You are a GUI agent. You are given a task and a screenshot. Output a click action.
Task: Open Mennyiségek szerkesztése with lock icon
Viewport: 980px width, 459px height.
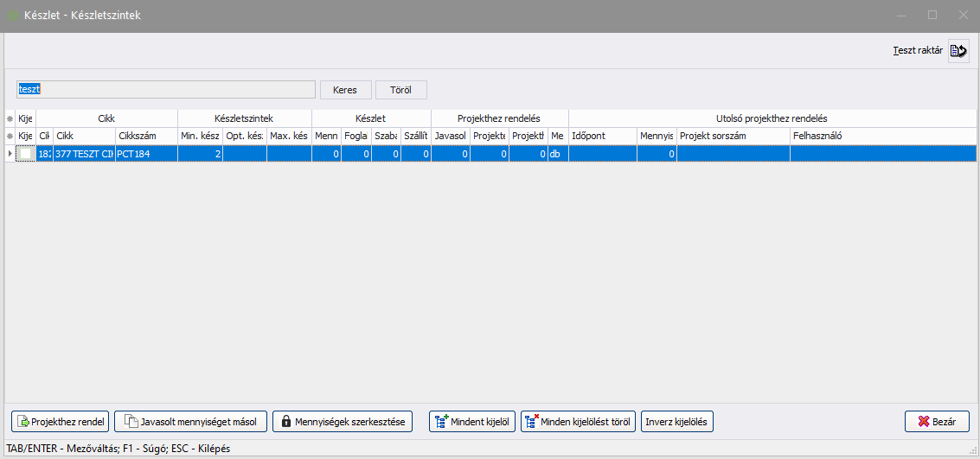tap(343, 422)
